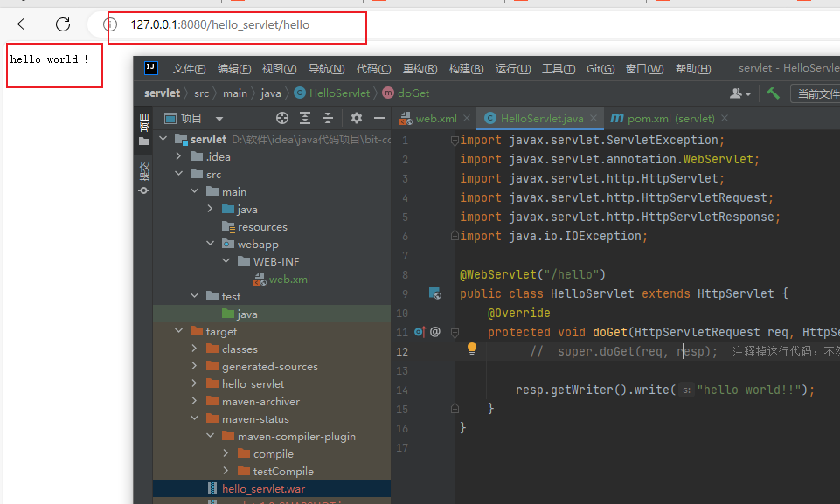840x504 pixels.
Task: Reload the browser page
Action: pyautogui.click(x=63, y=24)
